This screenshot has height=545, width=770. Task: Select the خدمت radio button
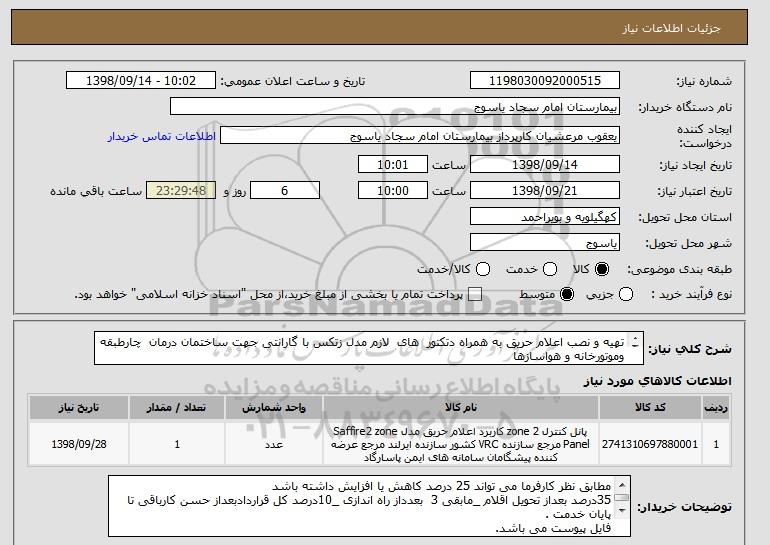click(550, 269)
